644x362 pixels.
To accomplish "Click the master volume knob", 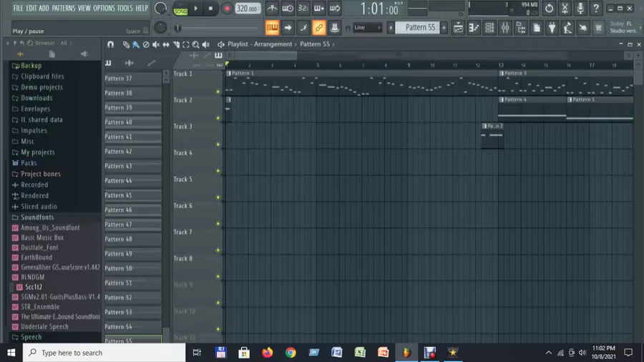I will [160, 8].
